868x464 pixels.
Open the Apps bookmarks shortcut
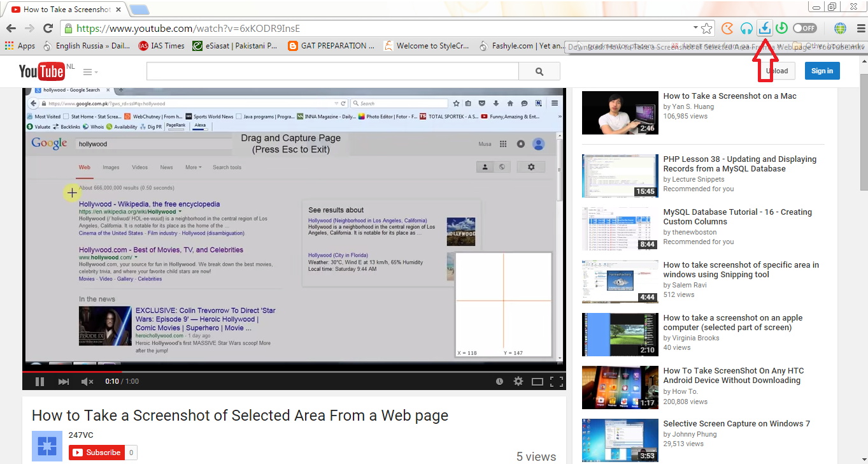click(x=20, y=46)
